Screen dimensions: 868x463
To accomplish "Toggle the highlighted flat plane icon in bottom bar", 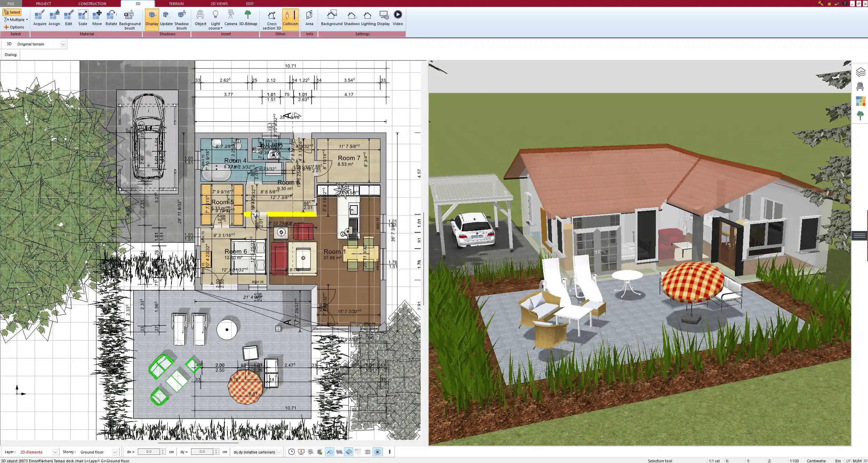I will (x=349, y=452).
